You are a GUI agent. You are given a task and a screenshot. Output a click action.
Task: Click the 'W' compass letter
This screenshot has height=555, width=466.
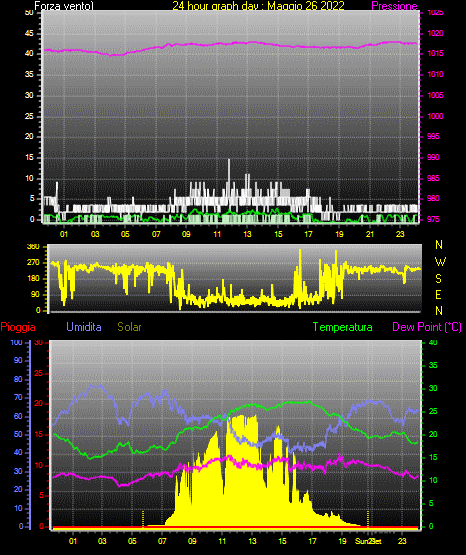coord(440,262)
